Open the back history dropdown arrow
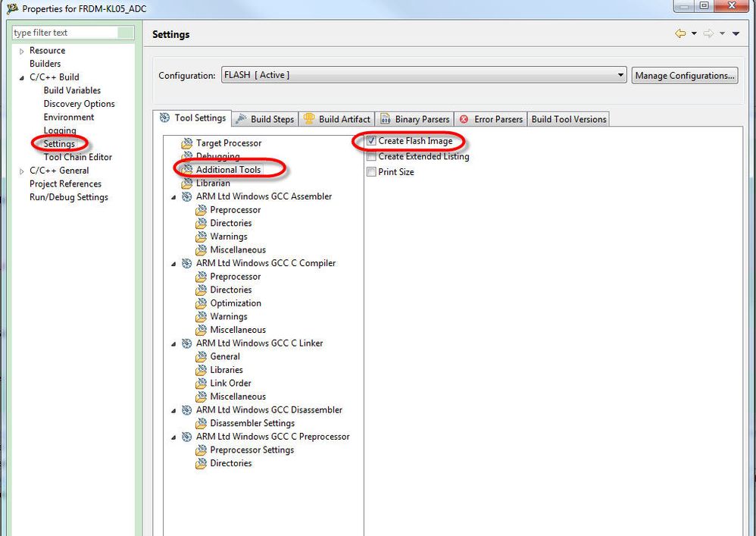The height and width of the screenshot is (536, 756). point(695,33)
